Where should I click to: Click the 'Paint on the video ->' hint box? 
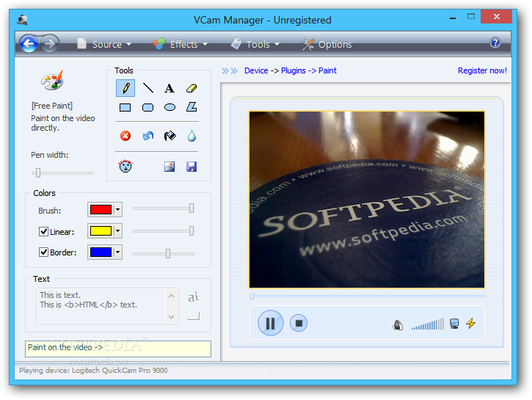coord(117,349)
